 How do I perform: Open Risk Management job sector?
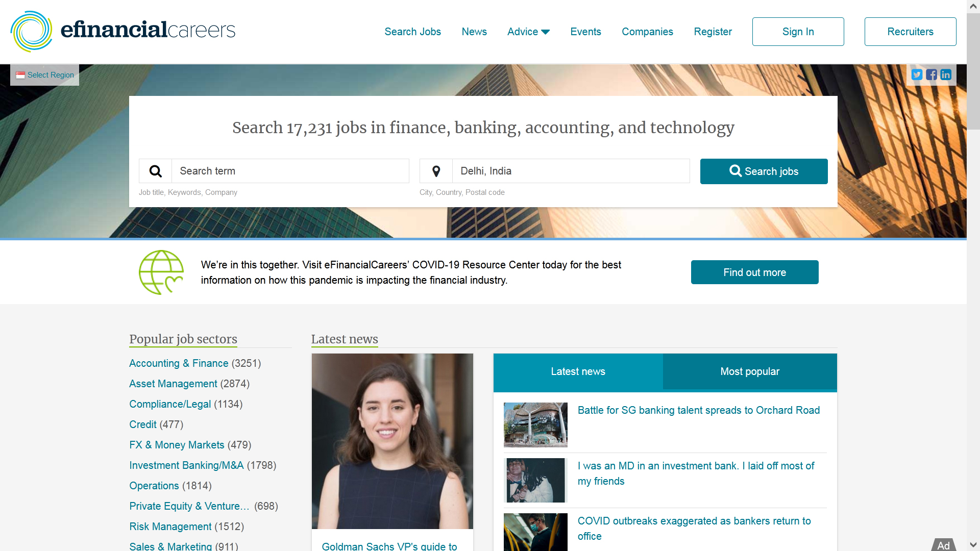click(170, 527)
